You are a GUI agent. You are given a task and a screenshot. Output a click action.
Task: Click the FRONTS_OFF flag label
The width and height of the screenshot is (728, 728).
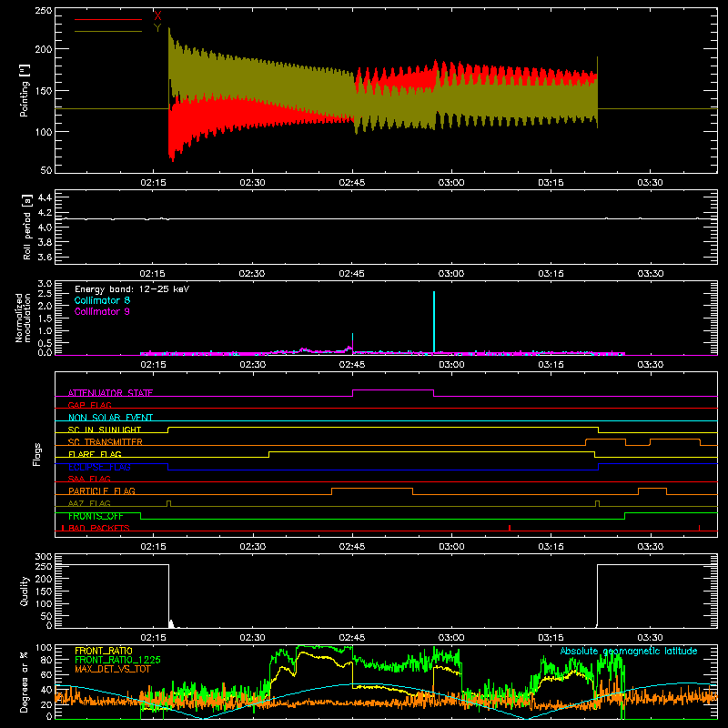(x=96, y=516)
